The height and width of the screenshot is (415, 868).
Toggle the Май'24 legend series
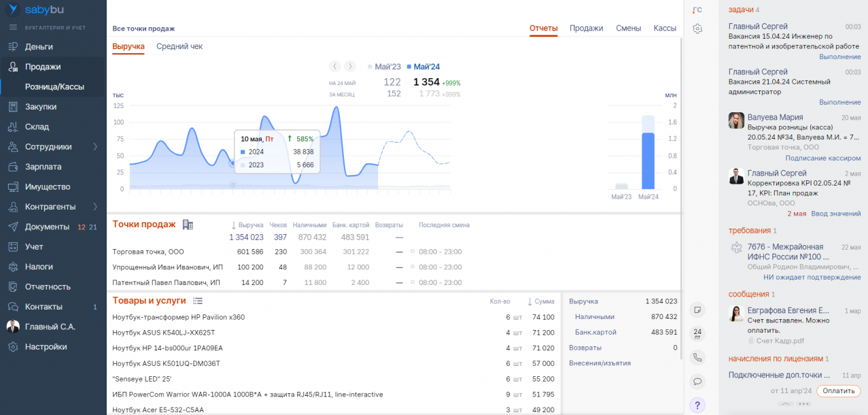[x=423, y=67]
